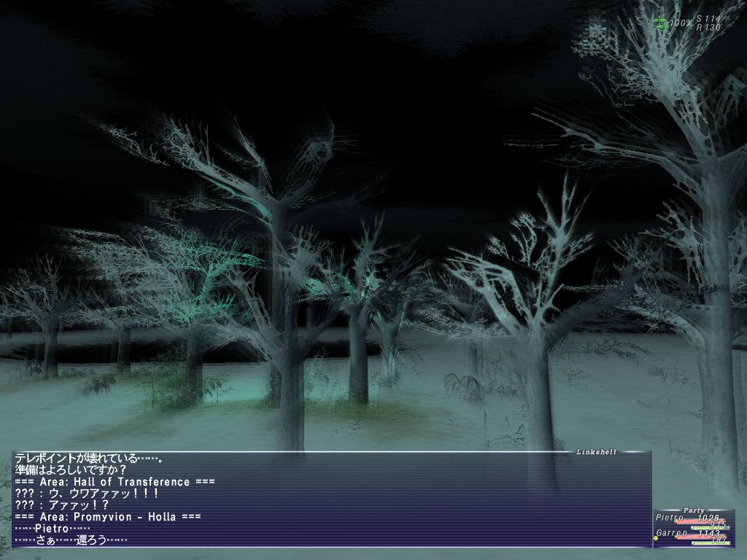The height and width of the screenshot is (560, 747).
Task: Click the 'さぁ……還ろう' chat line
Action: [71, 540]
